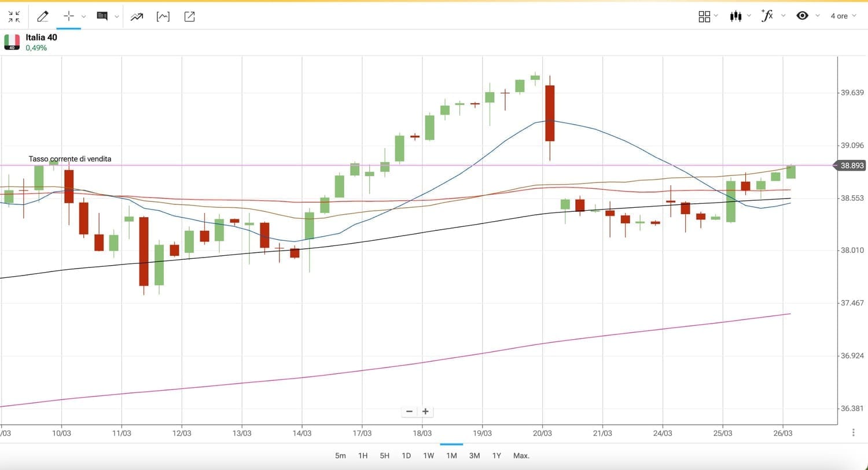The width and height of the screenshot is (868, 470).
Task: Collapse the chart from fullscreen view
Action: [x=14, y=16]
